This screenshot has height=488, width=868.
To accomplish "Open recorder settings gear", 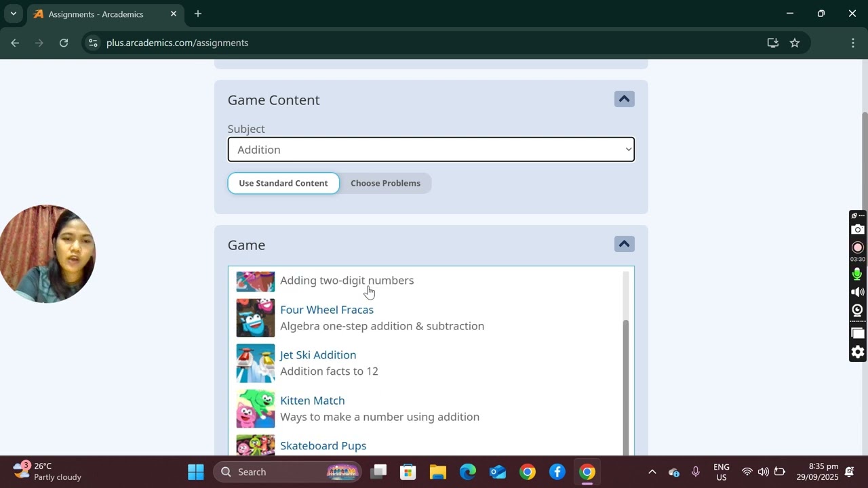I will point(858,352).
